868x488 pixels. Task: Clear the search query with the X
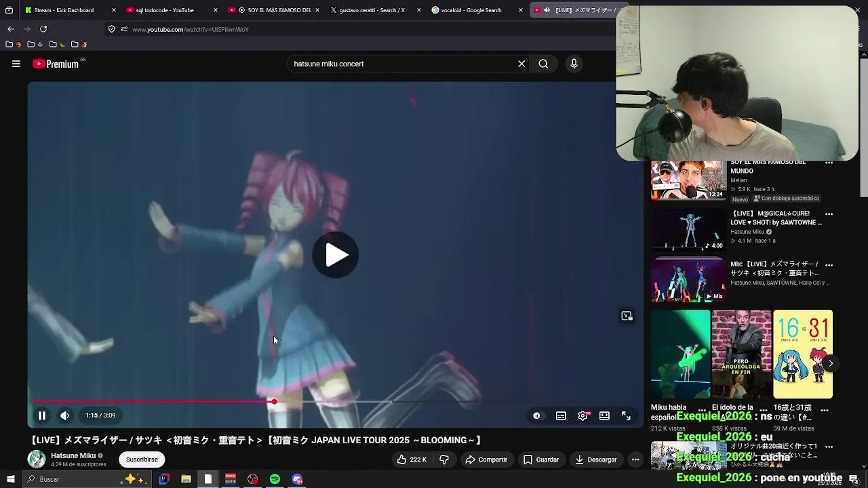pos(521,64)
